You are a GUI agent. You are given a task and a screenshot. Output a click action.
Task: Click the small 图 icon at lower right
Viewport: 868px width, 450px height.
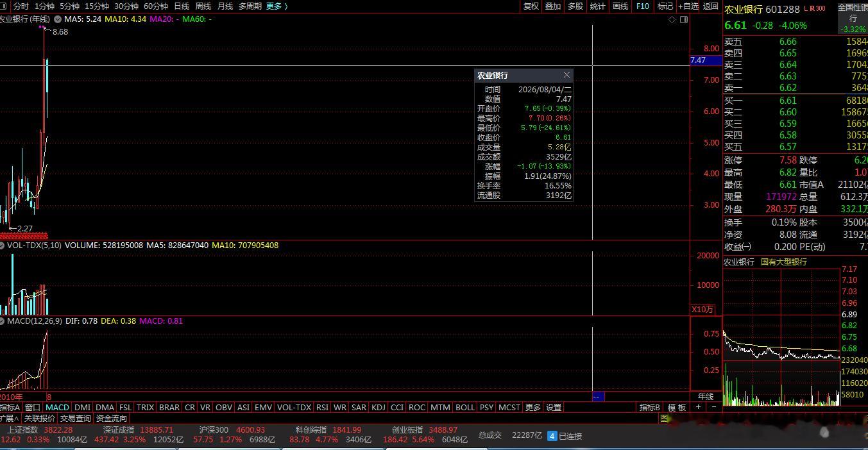click(x=664, y=418)
